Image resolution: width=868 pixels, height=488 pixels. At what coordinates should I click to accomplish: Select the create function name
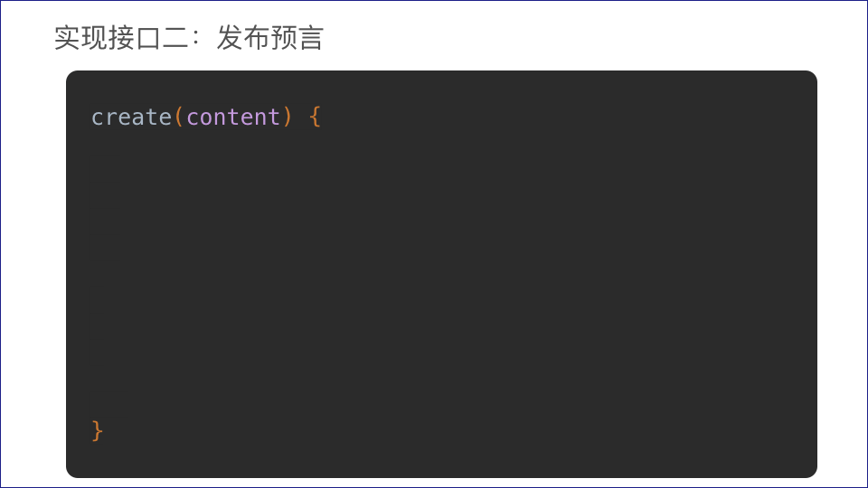131,117
